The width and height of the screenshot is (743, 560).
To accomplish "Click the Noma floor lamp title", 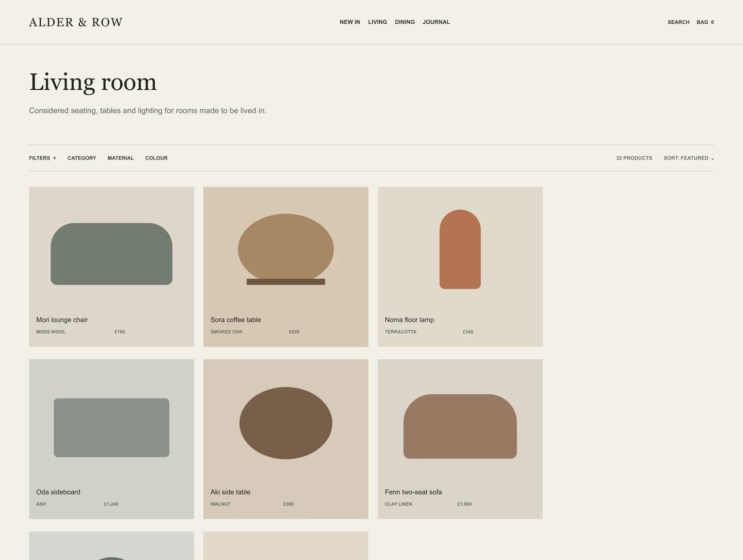I will coord(409,320).
